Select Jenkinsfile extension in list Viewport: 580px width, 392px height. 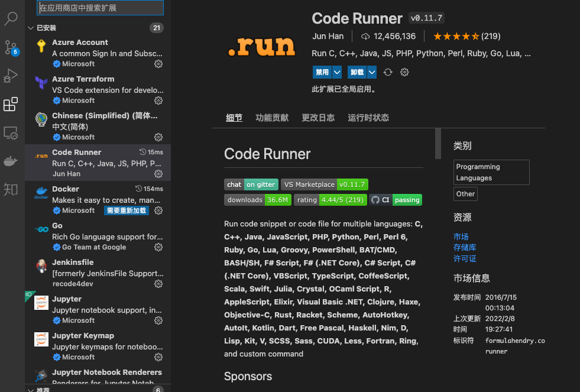pos(98,273)
